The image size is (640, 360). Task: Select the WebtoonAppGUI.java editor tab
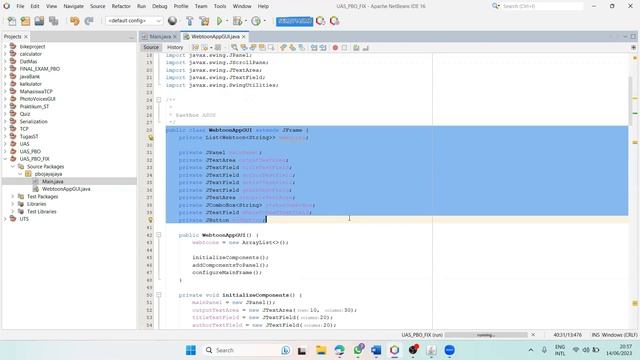pyautogui.click(x=215, y=37)
